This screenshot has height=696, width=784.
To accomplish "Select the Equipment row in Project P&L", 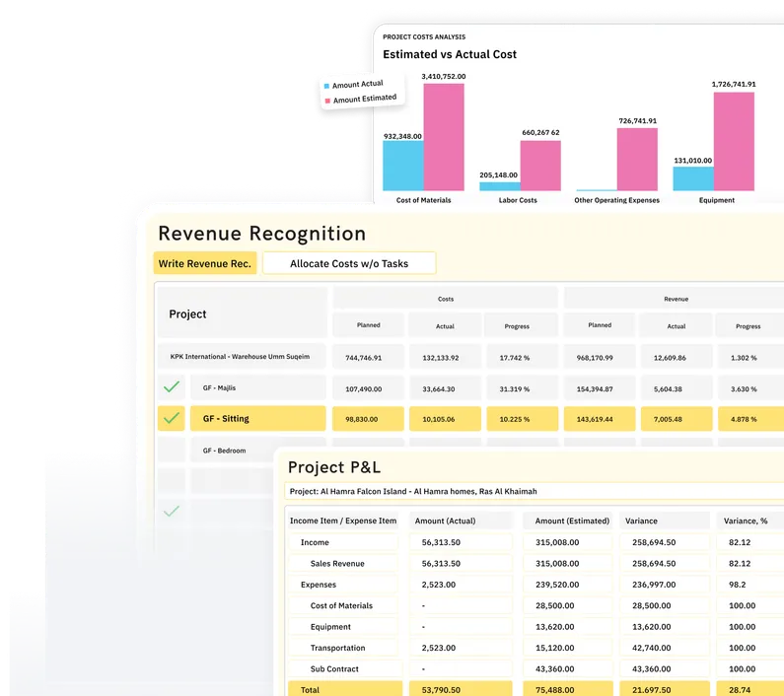I will 343,627.
